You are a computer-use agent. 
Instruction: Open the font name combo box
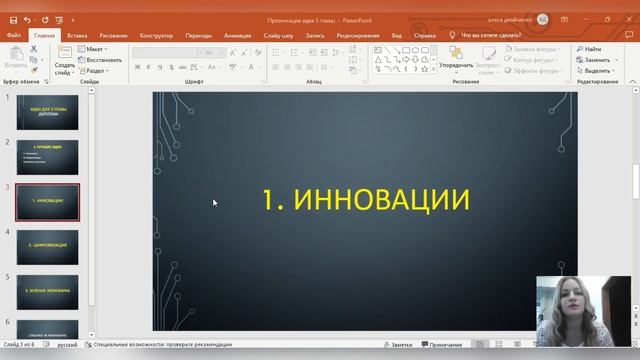167,53
